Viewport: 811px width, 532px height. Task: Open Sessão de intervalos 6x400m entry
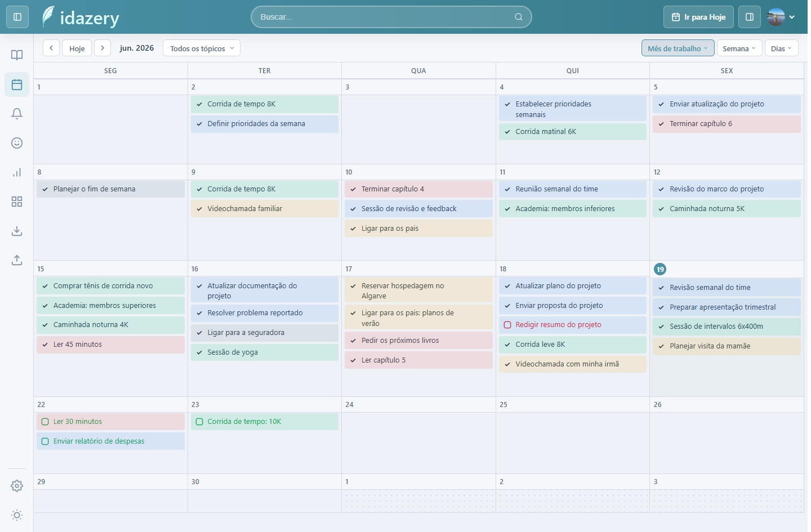click(x=727, y=327)
